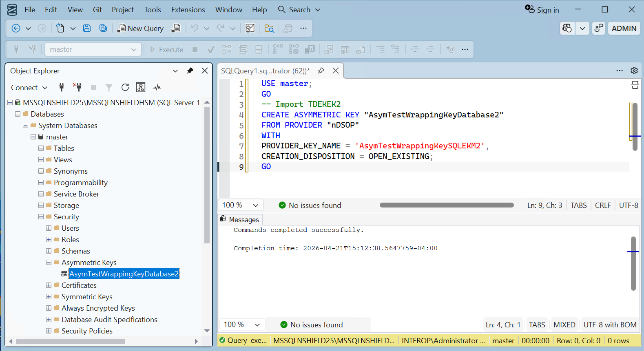Click the editor horizontal scrollbar thumb
This screenshot has width=644, height=351.
(447, 205)
